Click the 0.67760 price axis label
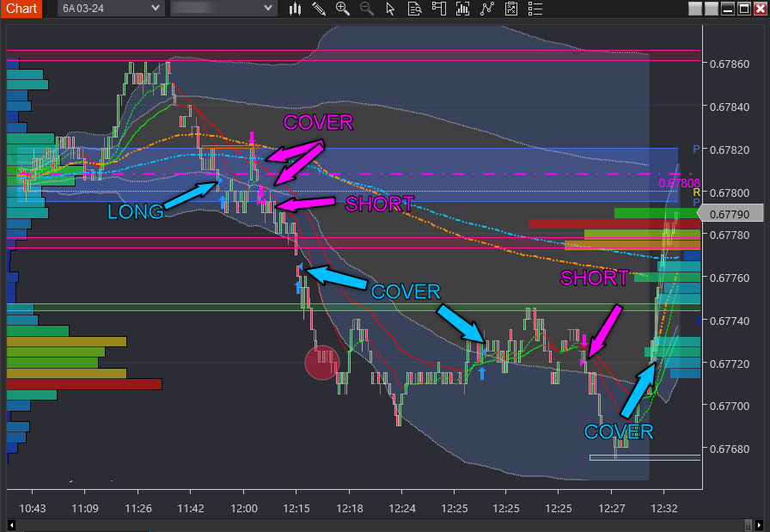This screenshot has width=770, height=532. click(x=730, y=278)
